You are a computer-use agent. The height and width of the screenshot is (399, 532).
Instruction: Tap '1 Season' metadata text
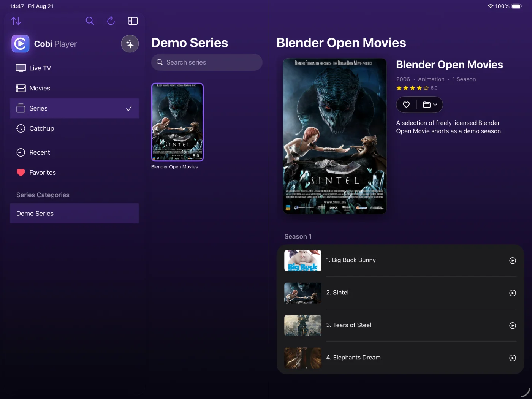pyautogui.click(x=464, y=79)
